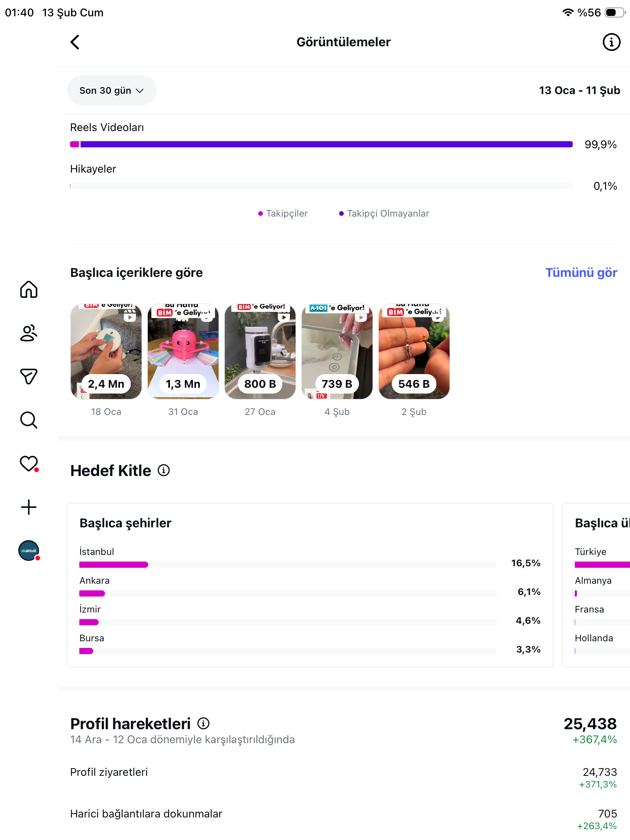Open the 800 B water heater reel
630x840 pixels.
260,352
